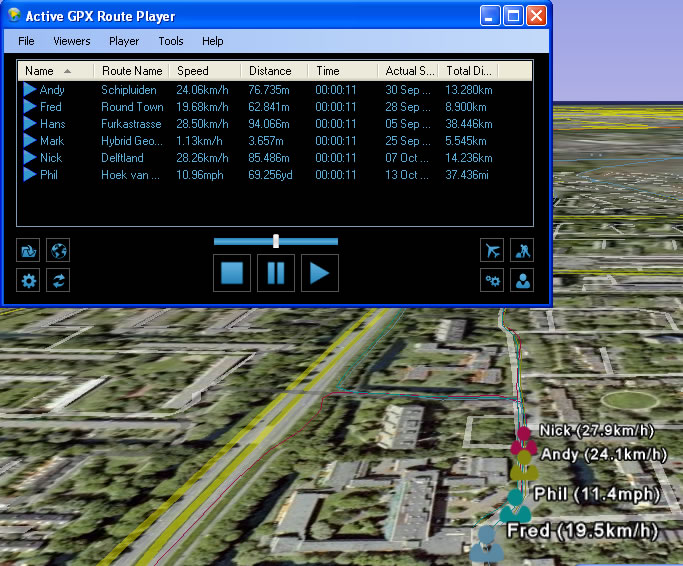
Task: Click the Hoek van ... route name
Action: (x=130, y=175)
